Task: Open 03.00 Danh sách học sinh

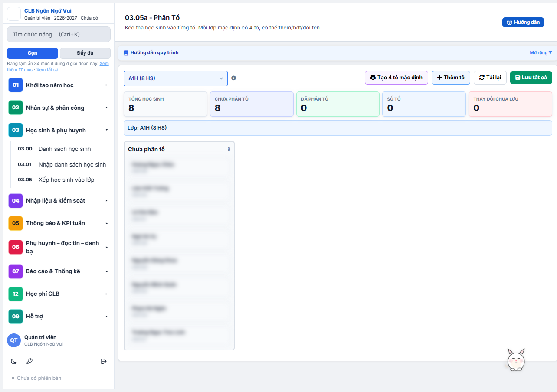Action: [x=62, y=149]
